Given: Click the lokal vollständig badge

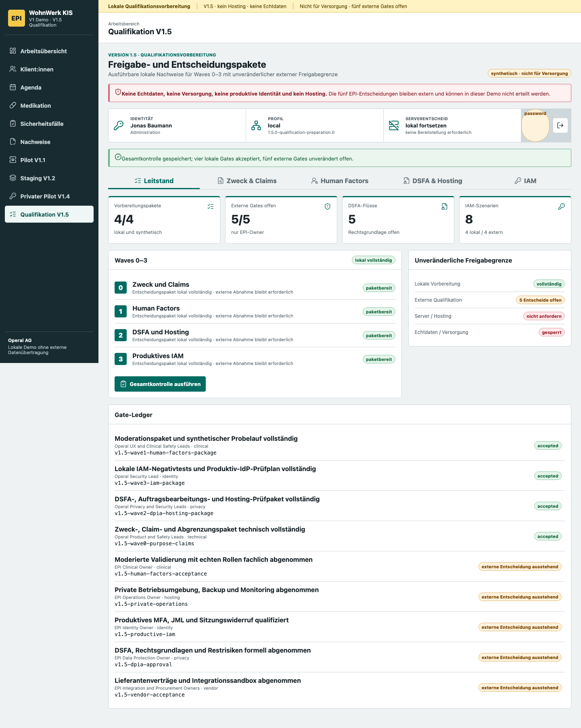Looking at the screenshot, I should pos(374,260).
